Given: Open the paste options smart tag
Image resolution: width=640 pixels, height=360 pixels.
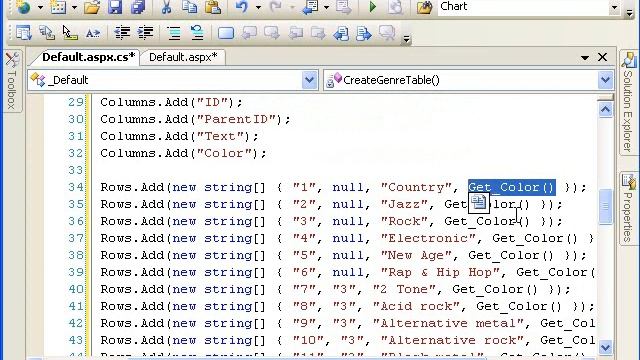Looking at the screenshot, I should coord(478,203).
